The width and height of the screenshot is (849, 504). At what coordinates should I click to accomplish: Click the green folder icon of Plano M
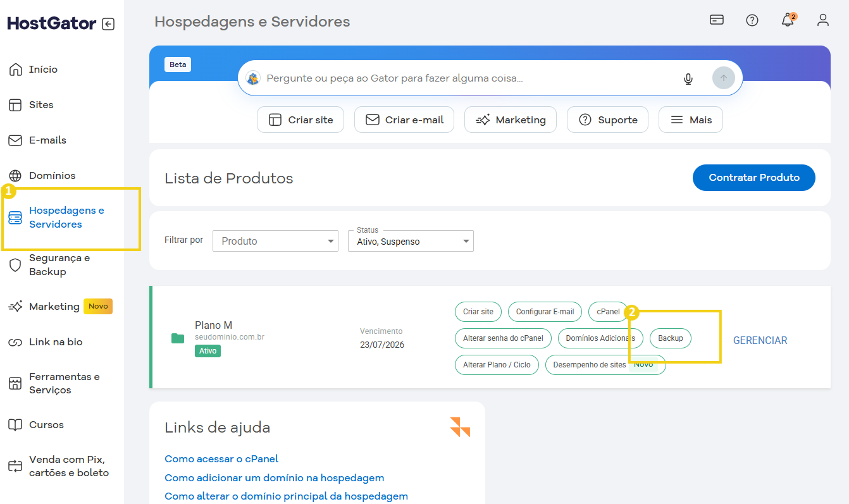coord(178,338)
